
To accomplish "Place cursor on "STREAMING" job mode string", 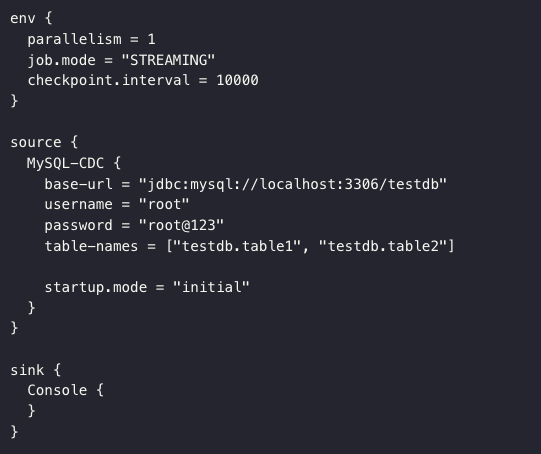I will (168, 60).
